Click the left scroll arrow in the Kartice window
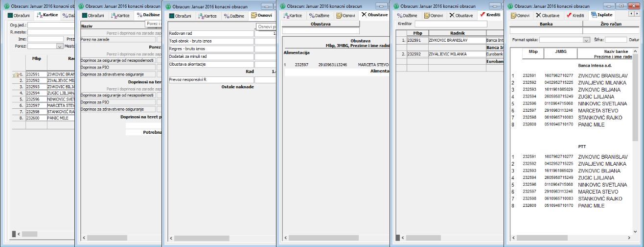This screenshot has width=644, height=247. [x=19, y=234]
